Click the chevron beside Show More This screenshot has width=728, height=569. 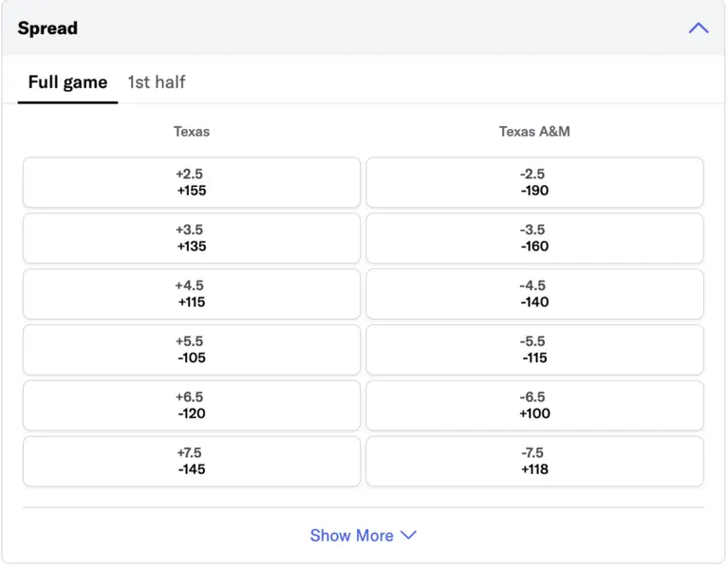coord(408,536)
